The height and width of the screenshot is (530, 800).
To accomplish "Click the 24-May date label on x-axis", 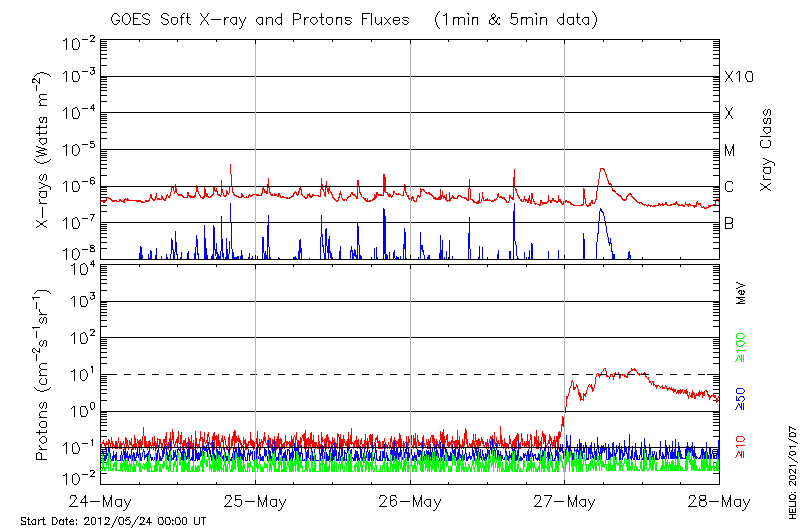I will click(x=102, y=500).
